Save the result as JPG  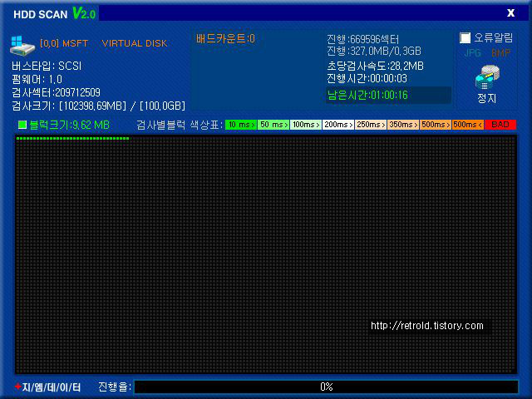[473, 53]
